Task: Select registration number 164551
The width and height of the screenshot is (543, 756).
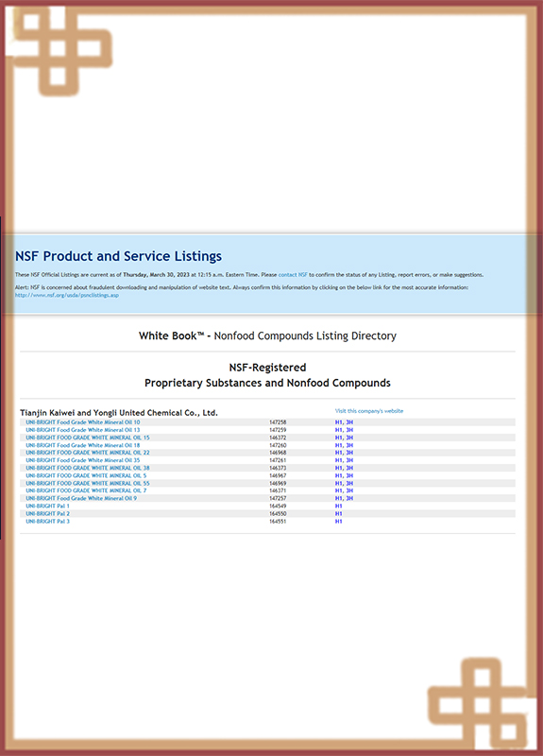Action: point(278,522)
